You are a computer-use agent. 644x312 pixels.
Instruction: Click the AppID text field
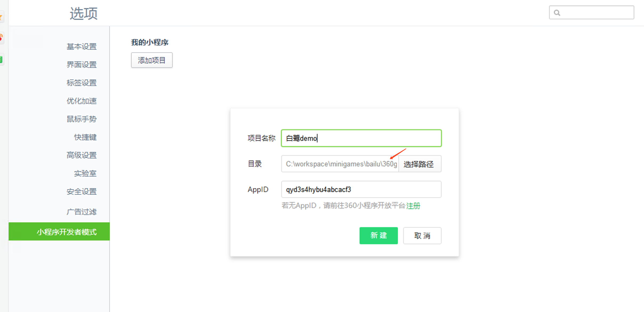pos(361,189)
